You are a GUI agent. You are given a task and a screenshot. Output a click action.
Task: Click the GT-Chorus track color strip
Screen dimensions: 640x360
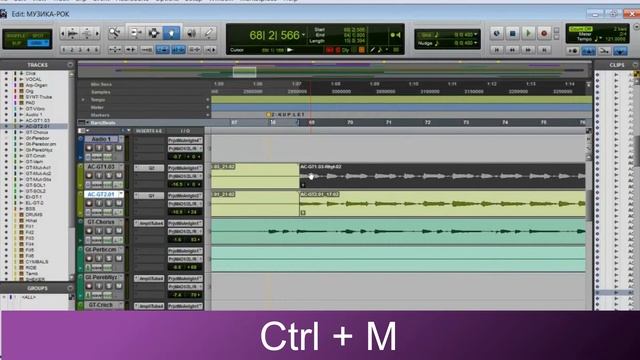(x=80, y=231)
